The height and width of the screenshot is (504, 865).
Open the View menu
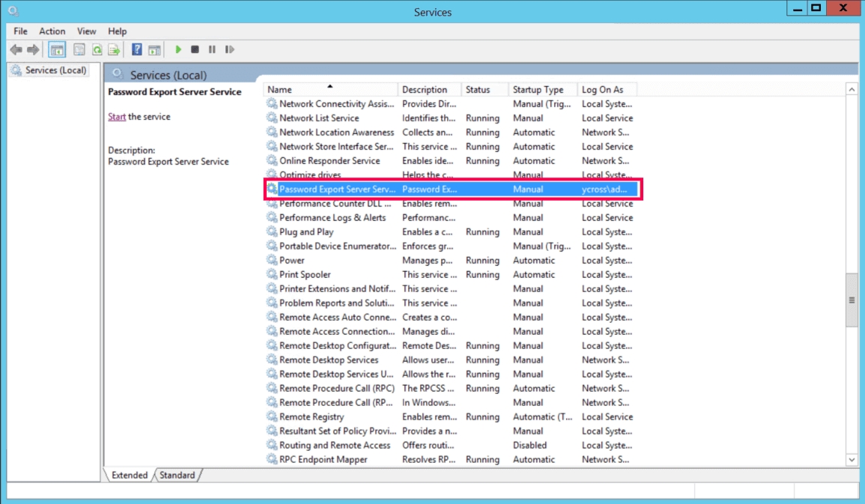pyautogui.click(x=86, y=31)
